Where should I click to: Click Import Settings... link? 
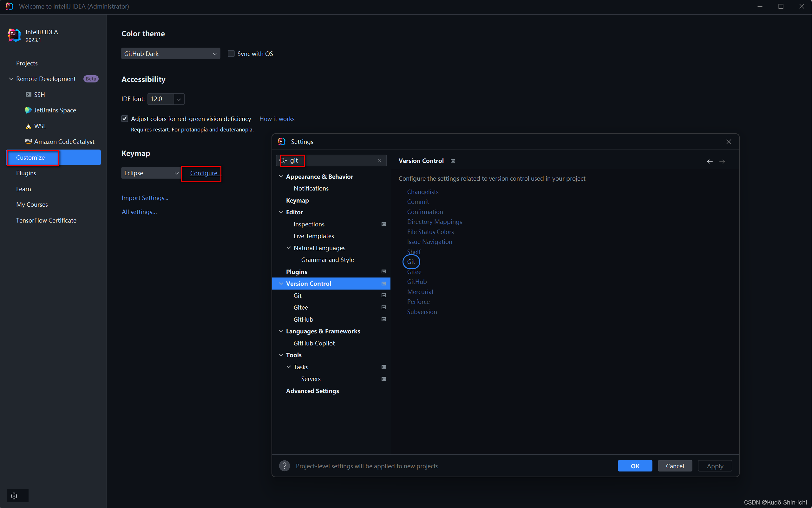pyautogui.click(x=145, y=198)
